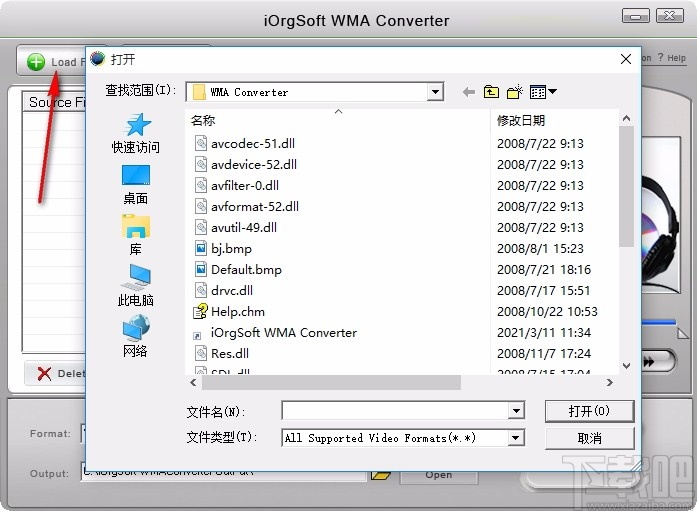Select the file name Help.chm

click(x=238, y=311)
